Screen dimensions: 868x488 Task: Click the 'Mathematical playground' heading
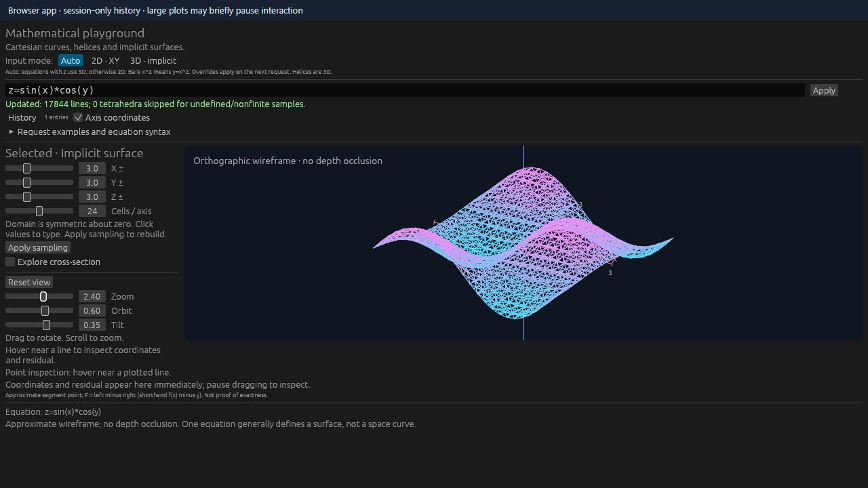point(75,33)
